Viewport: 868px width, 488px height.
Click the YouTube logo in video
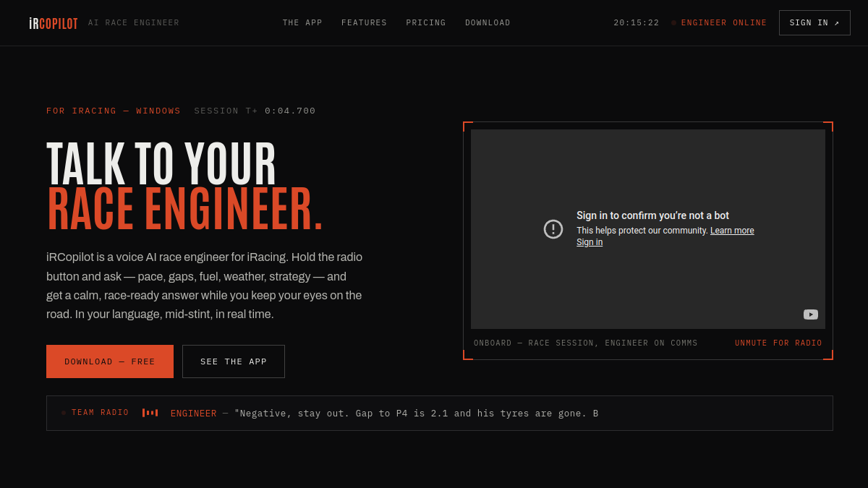(x=811, y=314)
